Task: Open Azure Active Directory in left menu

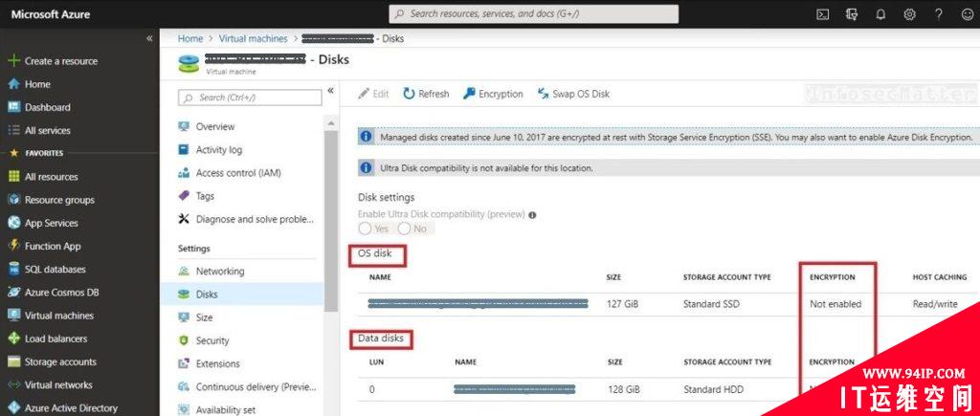Action: (71, 408)
